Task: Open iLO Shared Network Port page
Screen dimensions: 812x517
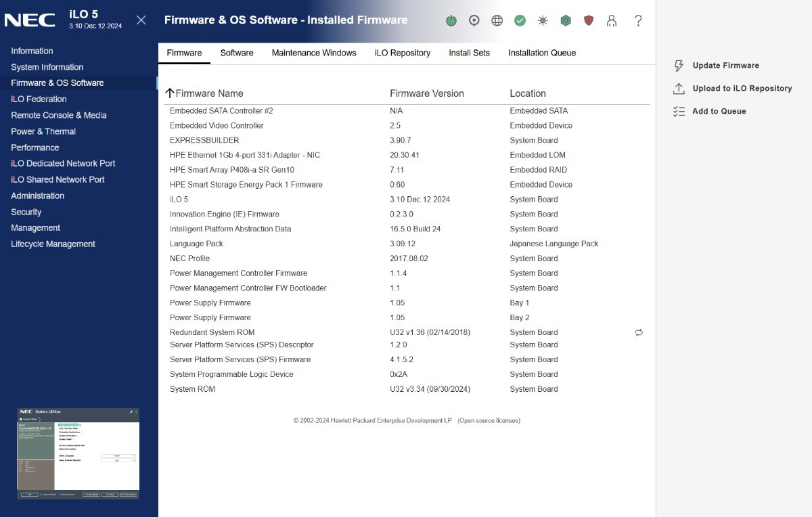Action: point(58,179)
